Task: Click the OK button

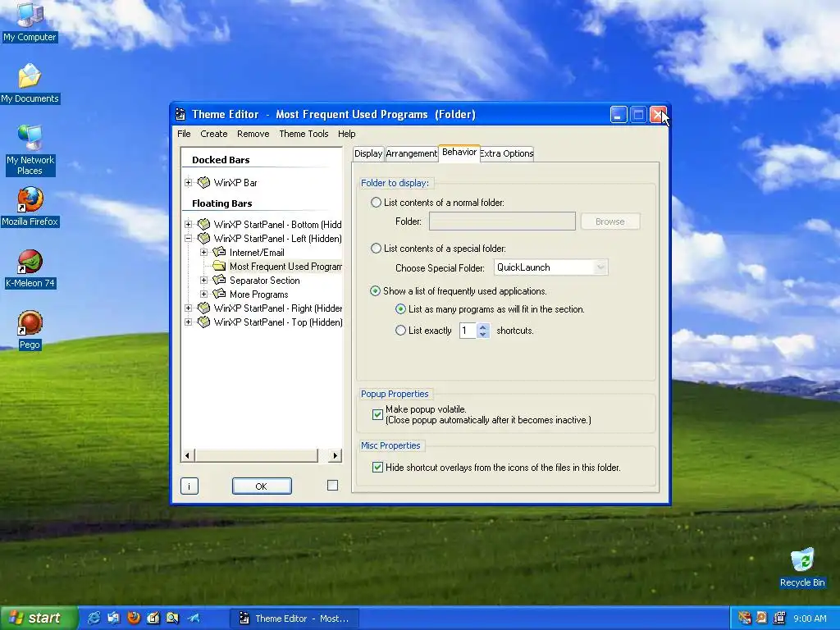Action: click(x=262, y=486)
